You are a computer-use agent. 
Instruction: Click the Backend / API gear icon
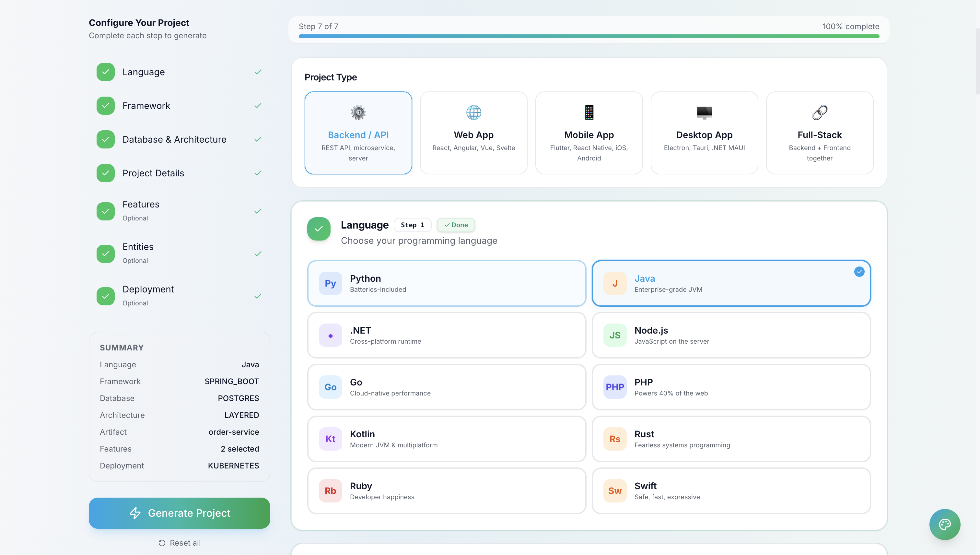coord(358,112)
